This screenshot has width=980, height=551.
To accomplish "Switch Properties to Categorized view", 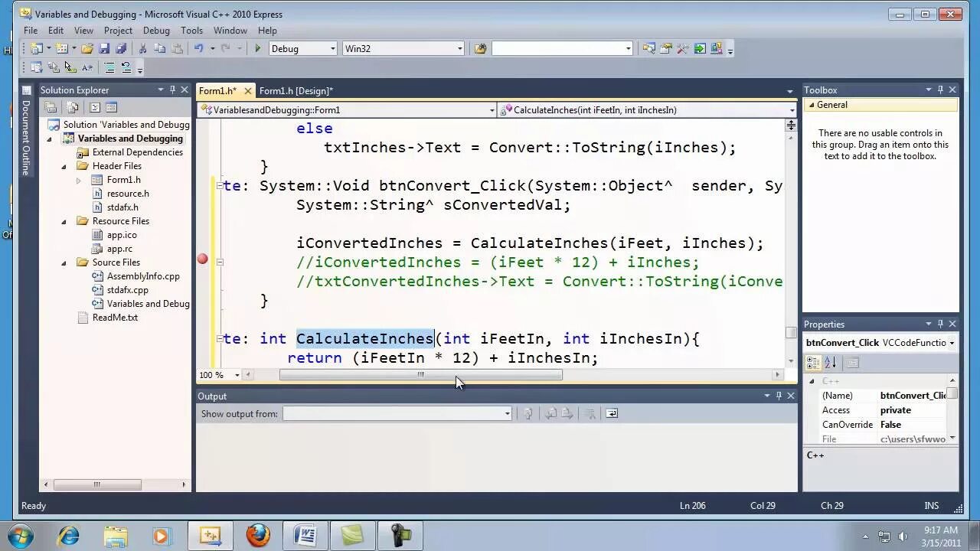I will (814, 363).
